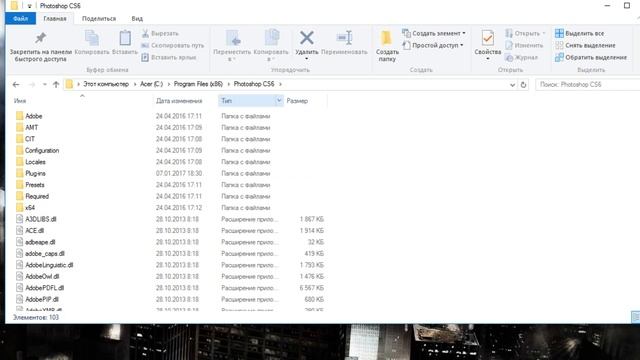This screenshot has height=360, width=640.
Task: Select the Plugins folder
Action: [x=35, y=173]
